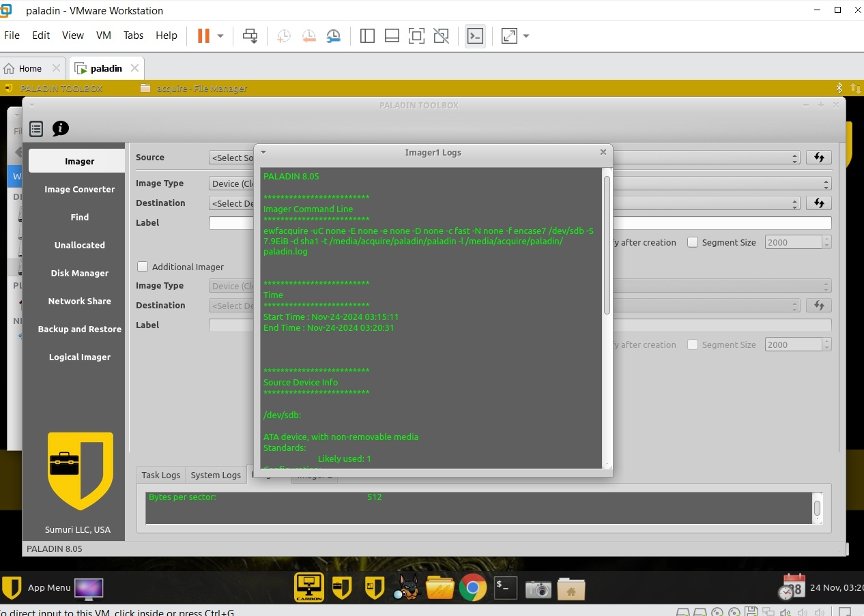
Task: Refresh the Source device list
Action: pyautogui.click(x=819, y=158)
